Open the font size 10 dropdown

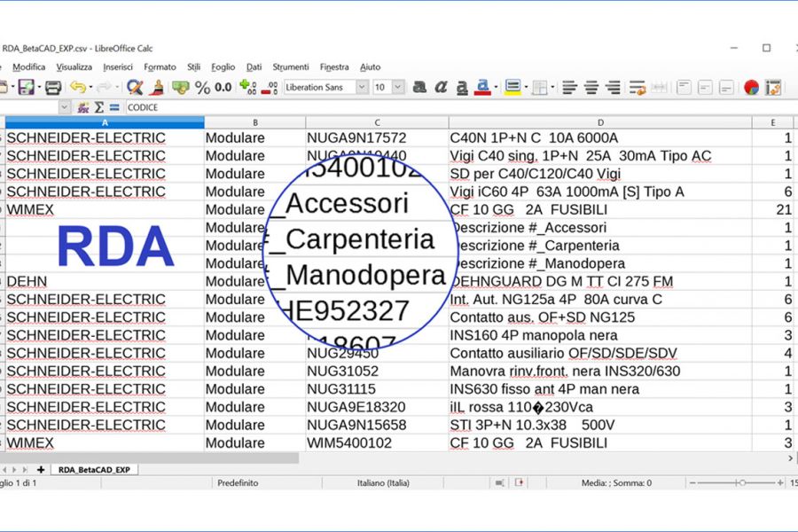(x=398, y=87)
